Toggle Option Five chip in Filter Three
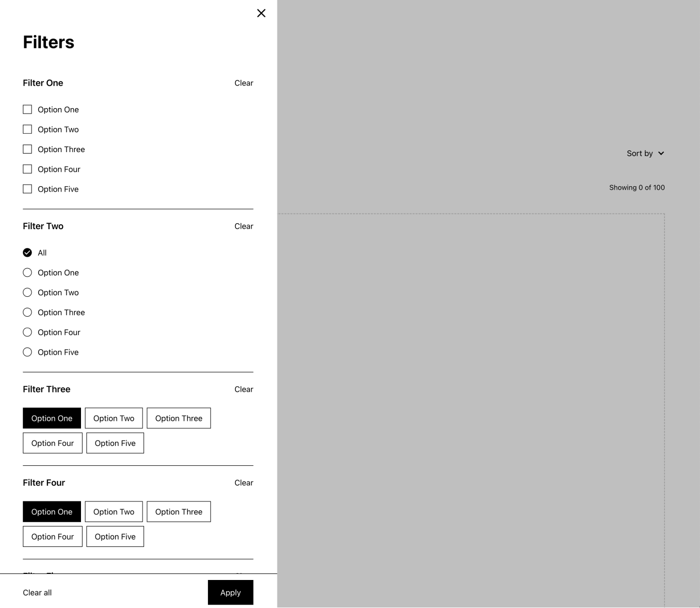 pyautogui.click(x=115, y=443)
